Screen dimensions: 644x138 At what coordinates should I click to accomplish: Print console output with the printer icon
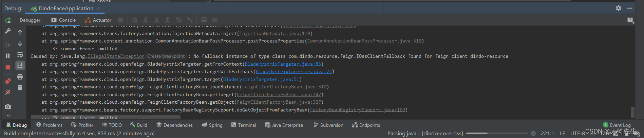point(20,76)
